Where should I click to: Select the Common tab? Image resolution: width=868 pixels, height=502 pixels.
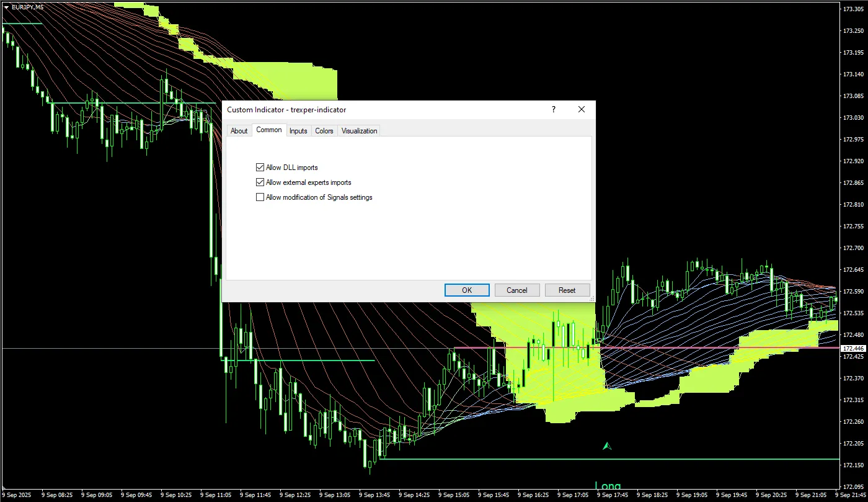[x=269, y=130]
